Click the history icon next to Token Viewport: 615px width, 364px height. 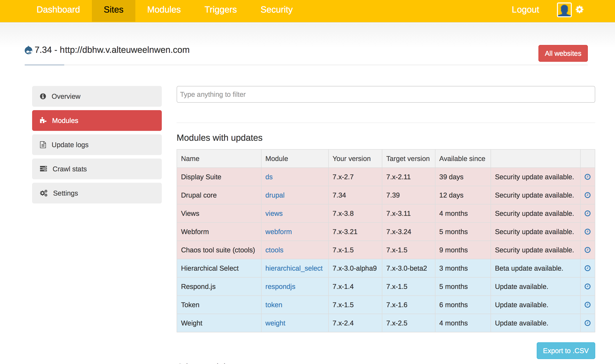click(x=588, y=305)
